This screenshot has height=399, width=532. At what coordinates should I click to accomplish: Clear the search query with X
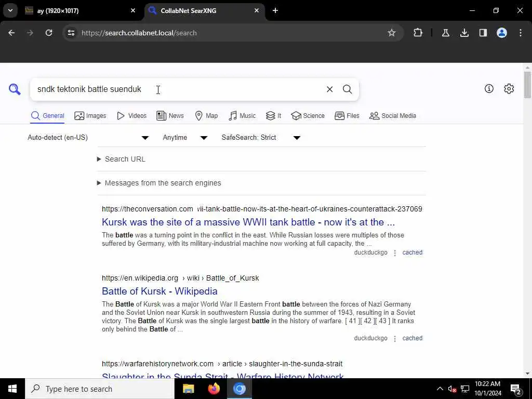click(329, 89)
